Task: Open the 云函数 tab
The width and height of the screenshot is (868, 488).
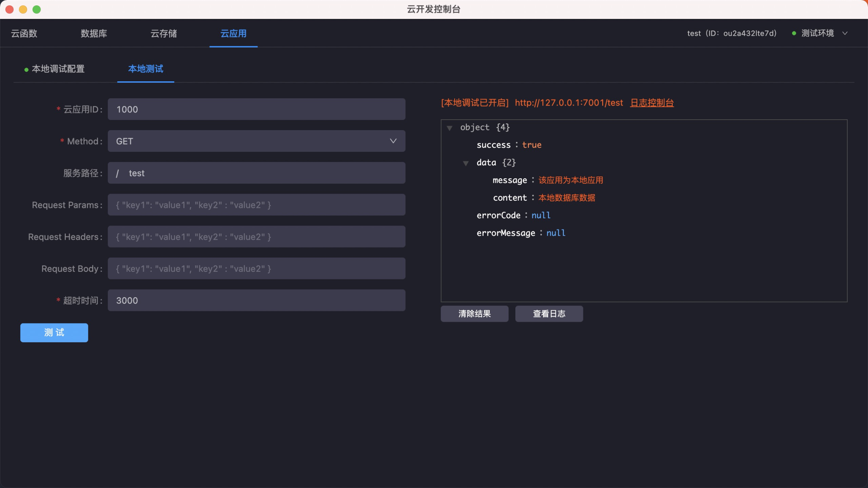Action: tap(24, 33)
